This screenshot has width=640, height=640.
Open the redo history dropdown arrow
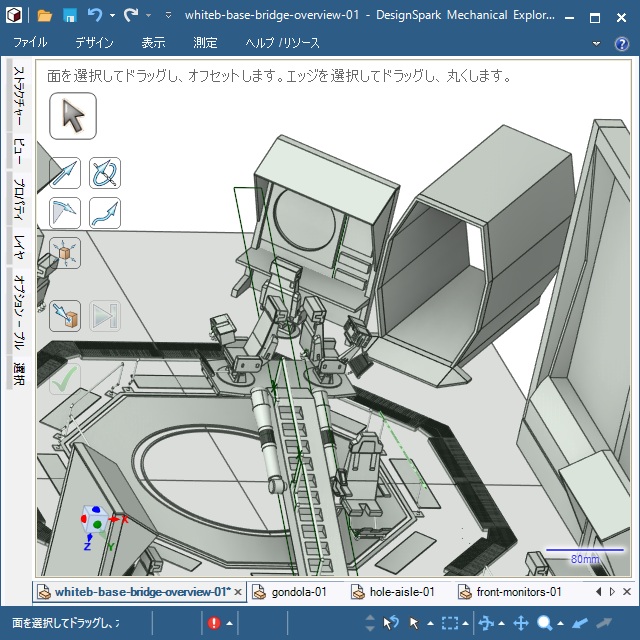148,16
